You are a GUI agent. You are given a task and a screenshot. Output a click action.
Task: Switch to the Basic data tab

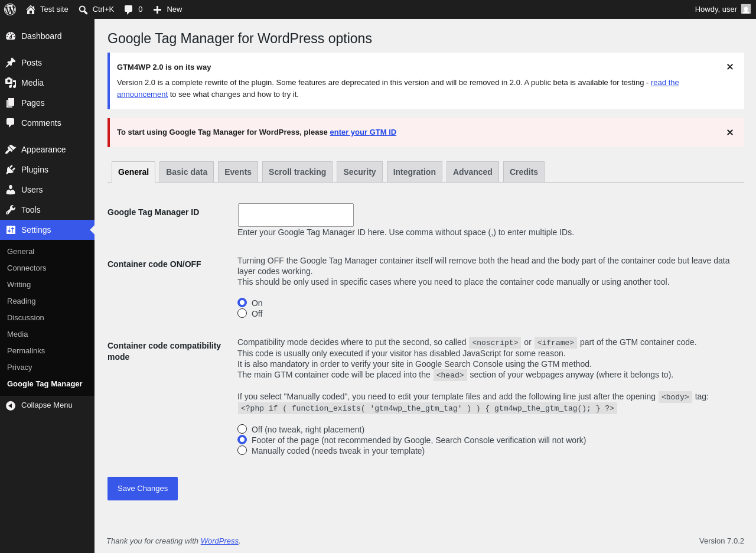click(x=187, y=172)
